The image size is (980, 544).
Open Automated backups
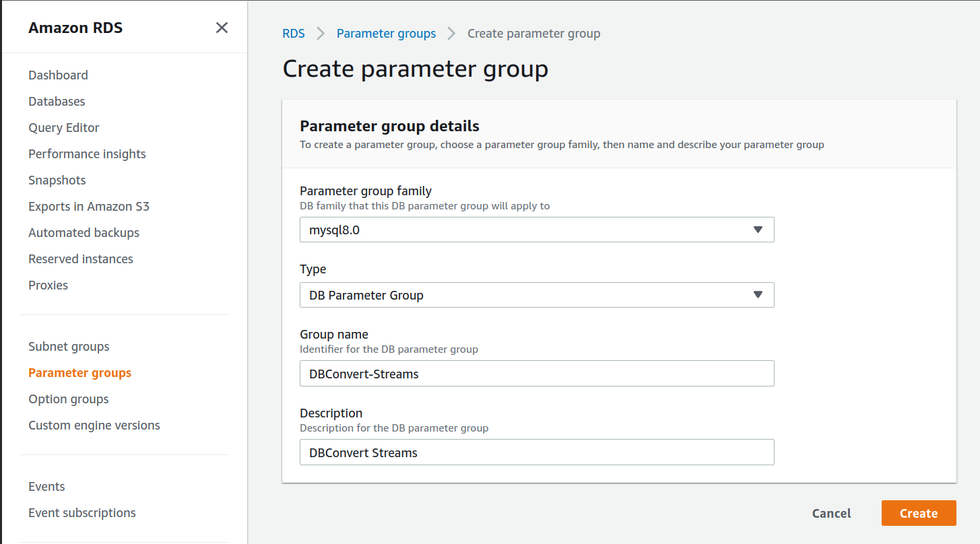click(x=84, y=232)
